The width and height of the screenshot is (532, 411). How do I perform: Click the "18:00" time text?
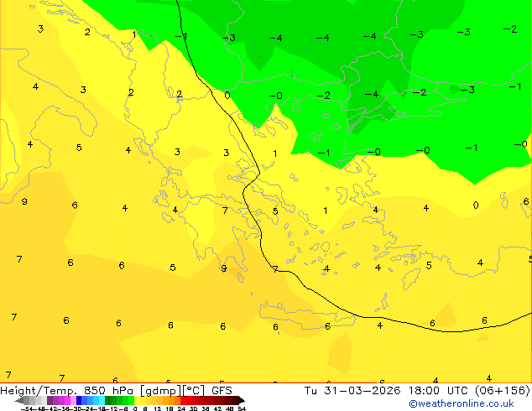pos(424,391)
